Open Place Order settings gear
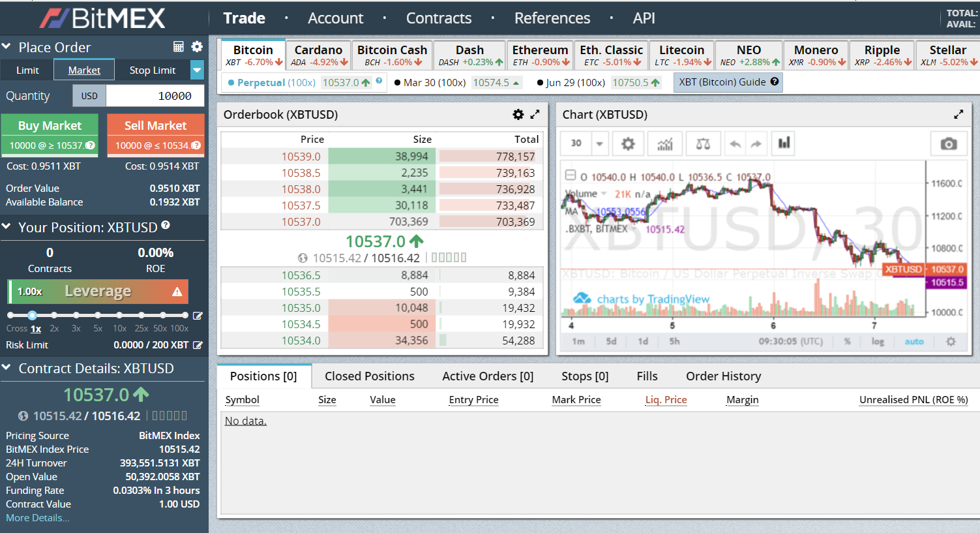Viewport: 980px width, 533px height. tap(197, 47)
